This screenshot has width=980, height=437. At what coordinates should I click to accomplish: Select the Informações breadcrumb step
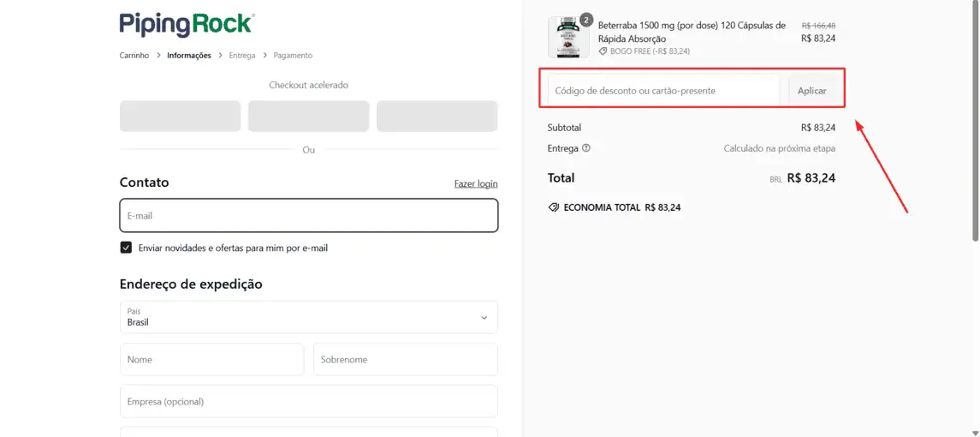[189, 55]
